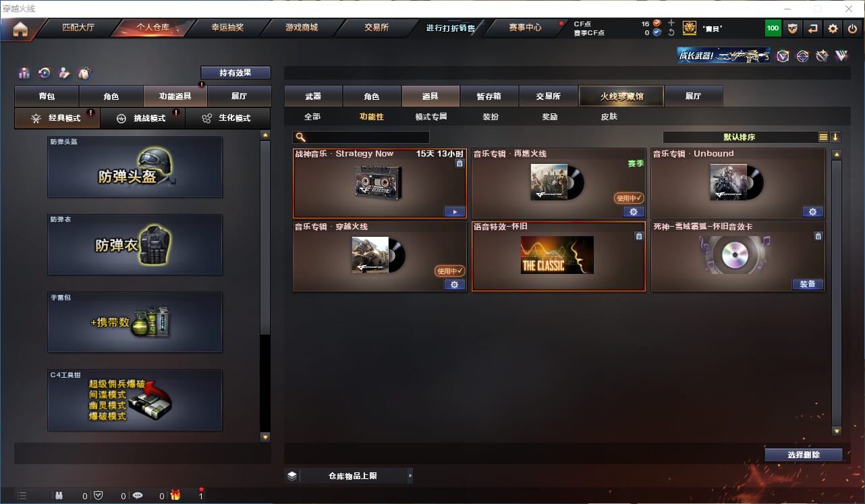Select the 背包 tab in the left panel
This screenshot has height=504, width=865.
click(x=47, y=96)
